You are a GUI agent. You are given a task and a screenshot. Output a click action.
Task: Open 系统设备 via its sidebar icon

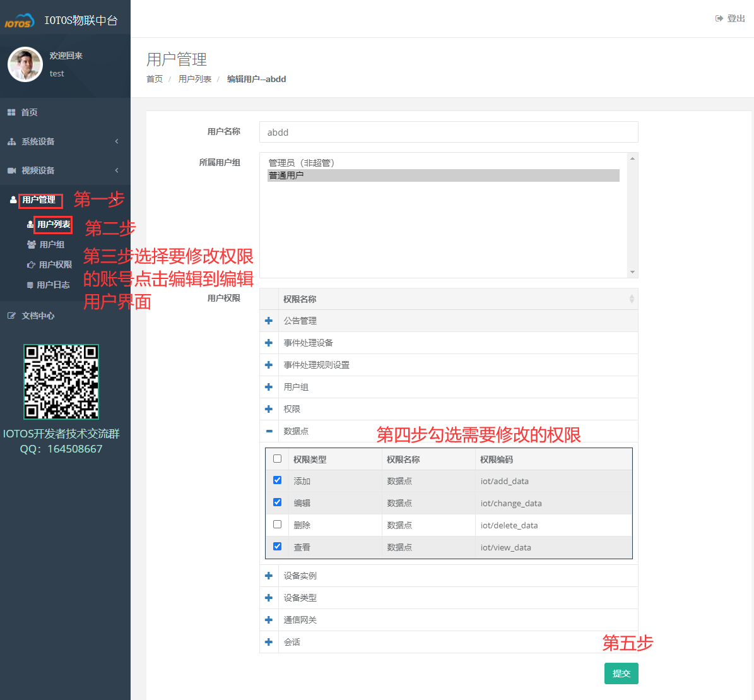pos(11,142)
